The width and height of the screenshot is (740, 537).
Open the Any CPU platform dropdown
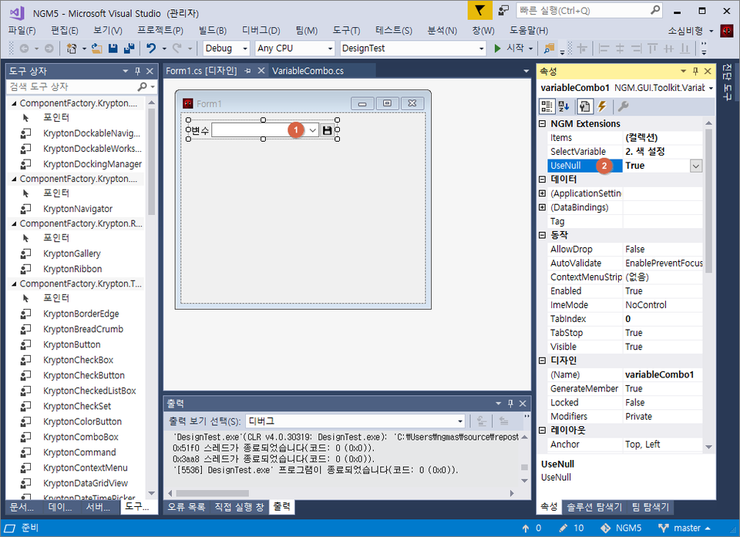(x=330, y=48)
